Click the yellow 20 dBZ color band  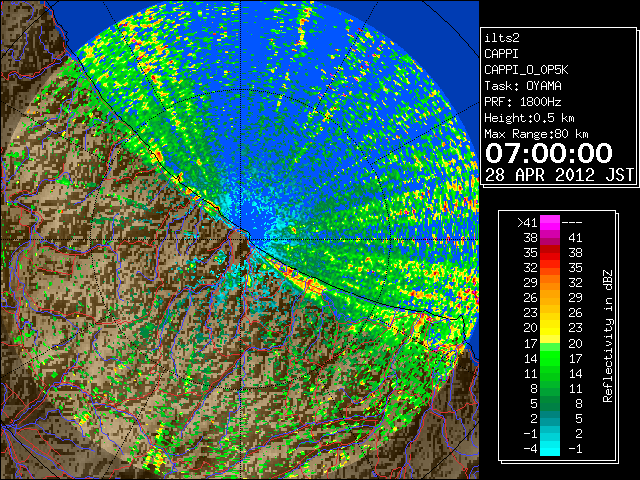tap(550, 328)
